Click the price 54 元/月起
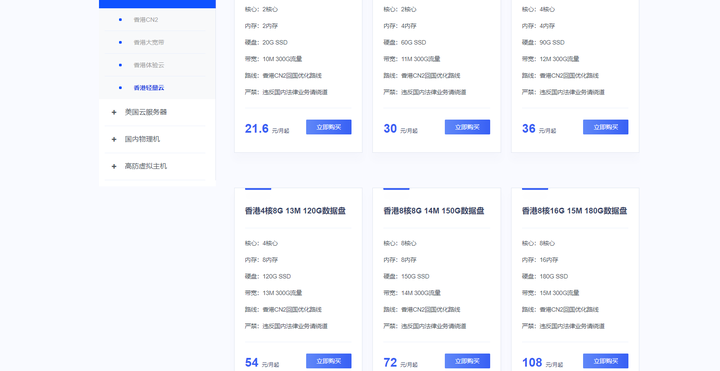720x371 pixels. (262, 362)
